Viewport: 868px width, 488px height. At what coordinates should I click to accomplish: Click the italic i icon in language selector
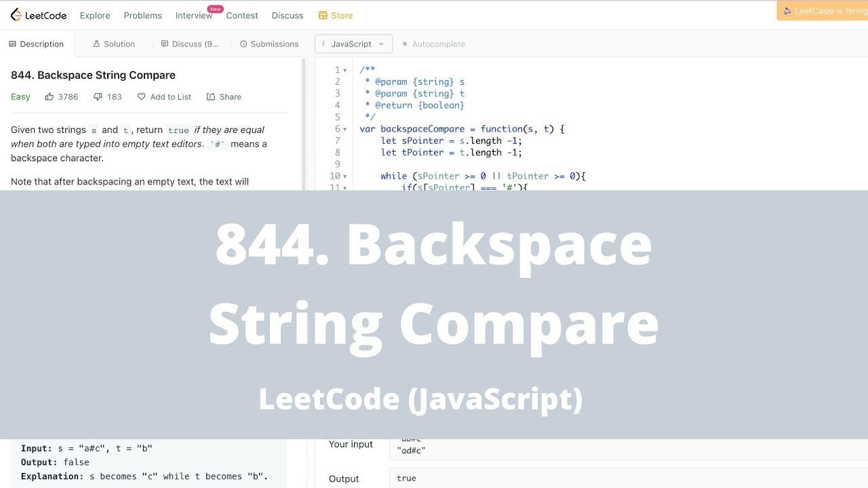tap(324, 44)
